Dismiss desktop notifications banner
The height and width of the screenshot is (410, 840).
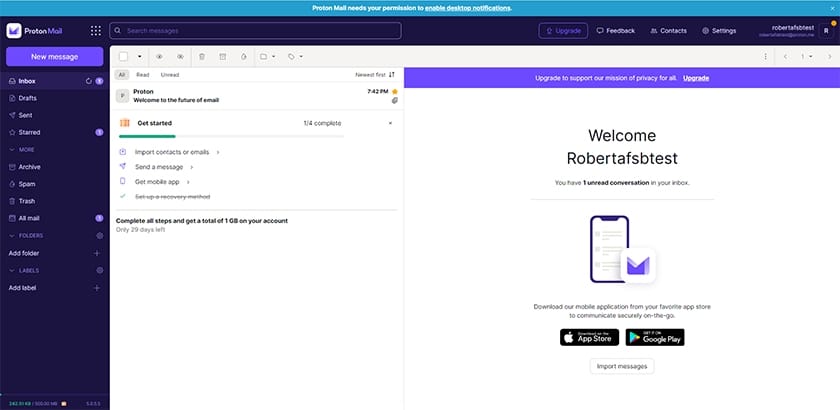tap(832, 8)
